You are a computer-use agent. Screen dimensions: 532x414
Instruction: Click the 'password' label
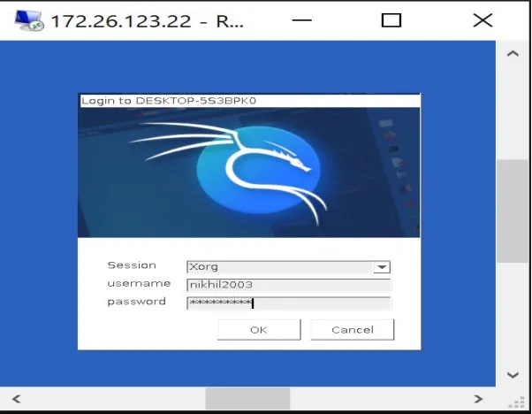pos(136,302)
